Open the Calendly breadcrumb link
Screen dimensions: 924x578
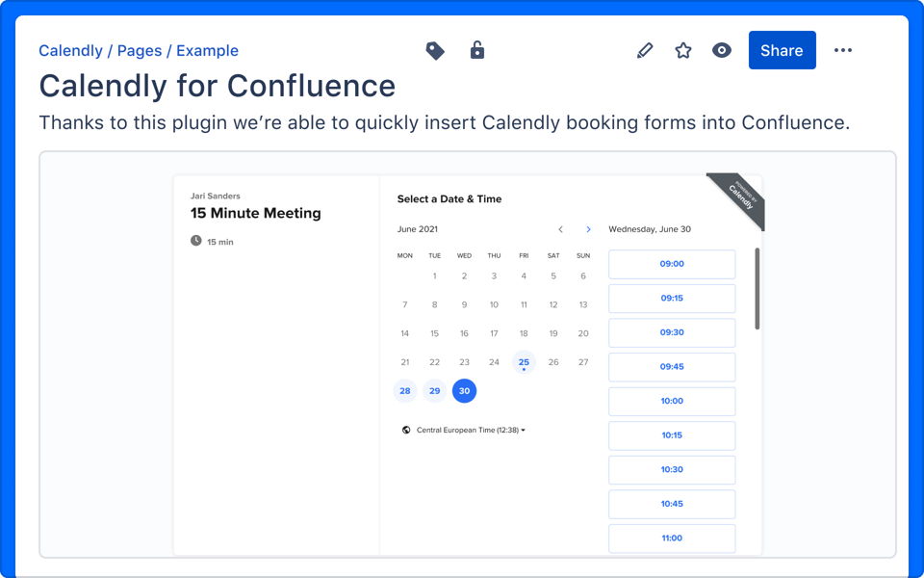click(x=70, y=51)
